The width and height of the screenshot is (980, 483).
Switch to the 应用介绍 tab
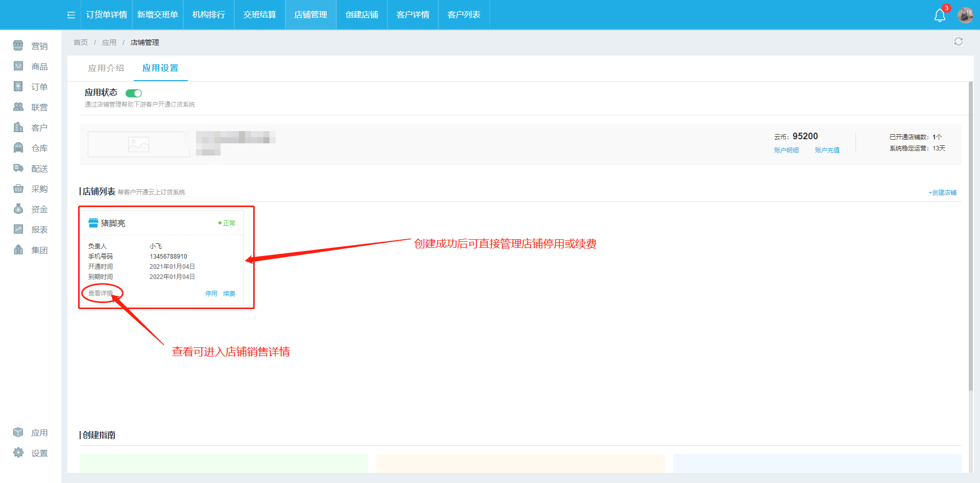tap(106, 67)
